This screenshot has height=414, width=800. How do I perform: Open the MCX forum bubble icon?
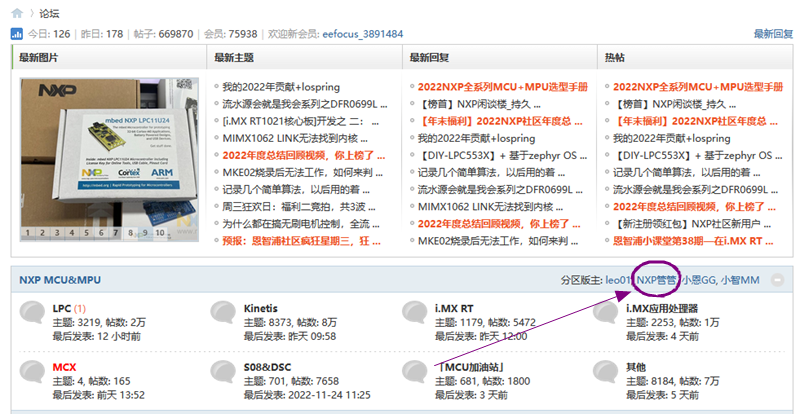coord(32,371)
